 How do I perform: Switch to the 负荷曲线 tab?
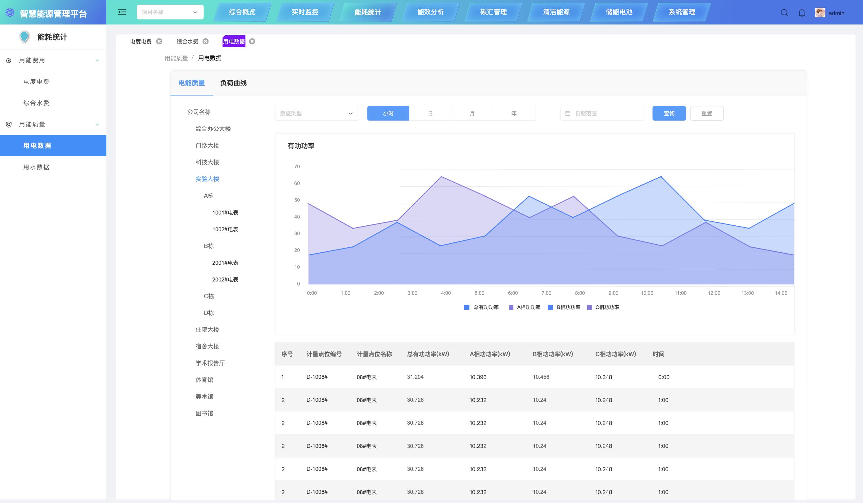(x=233, y=83)
